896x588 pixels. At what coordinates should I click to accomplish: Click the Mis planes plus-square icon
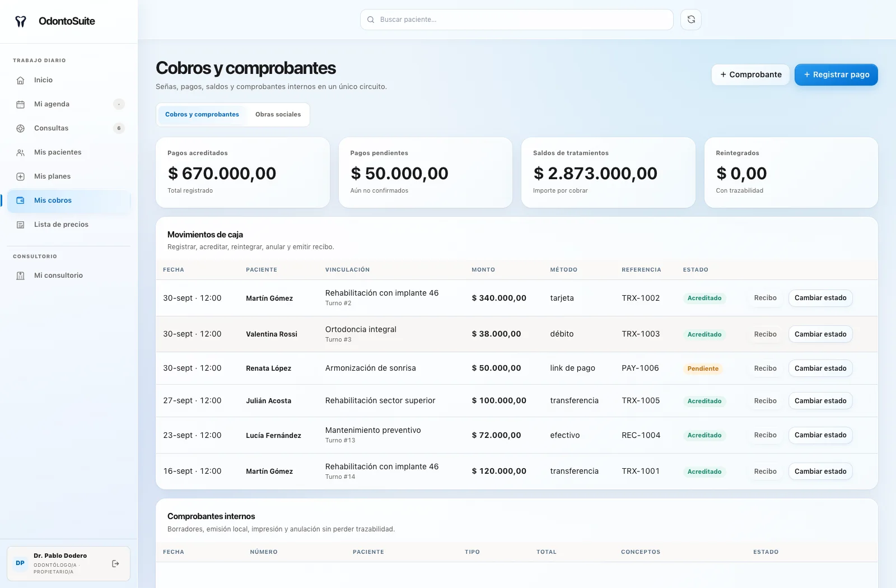point(21,176)
